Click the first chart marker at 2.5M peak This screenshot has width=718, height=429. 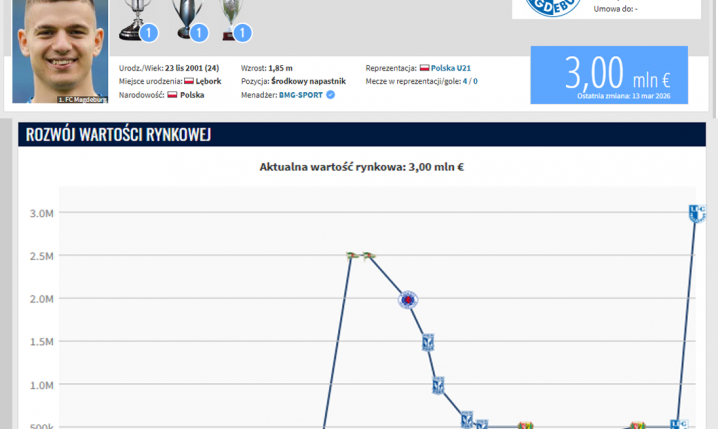pos(351,255)
